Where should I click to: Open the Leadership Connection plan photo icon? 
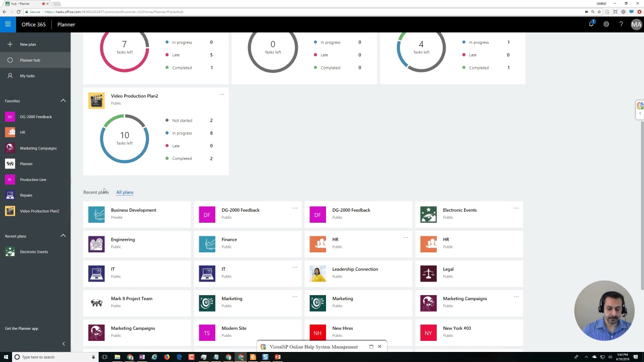pos(318,274)
